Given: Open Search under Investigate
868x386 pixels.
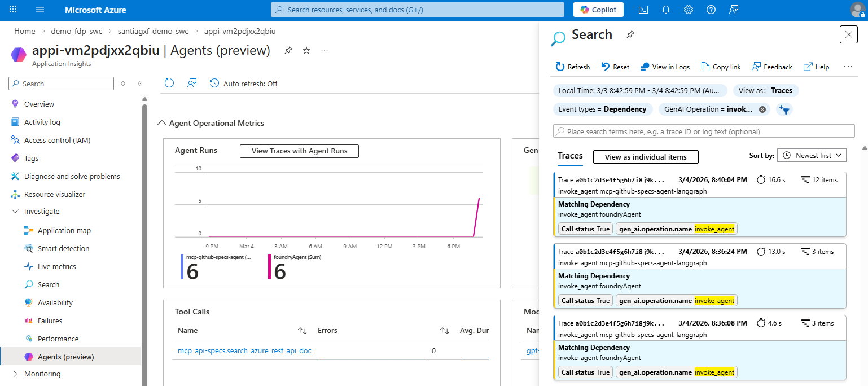Looking at the screenshot, I should [x=49, y=284].
